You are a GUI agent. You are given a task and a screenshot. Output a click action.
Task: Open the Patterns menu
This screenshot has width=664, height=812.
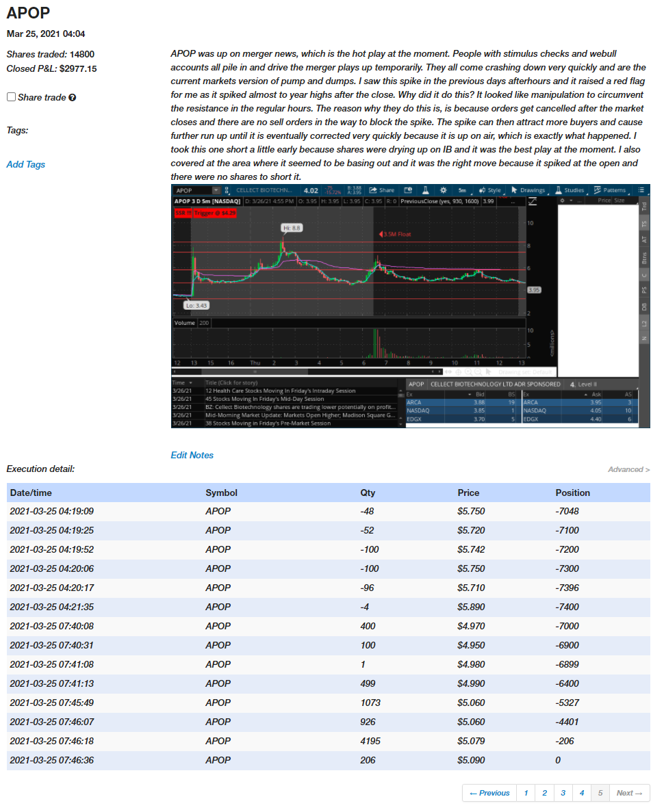point(610,190)
